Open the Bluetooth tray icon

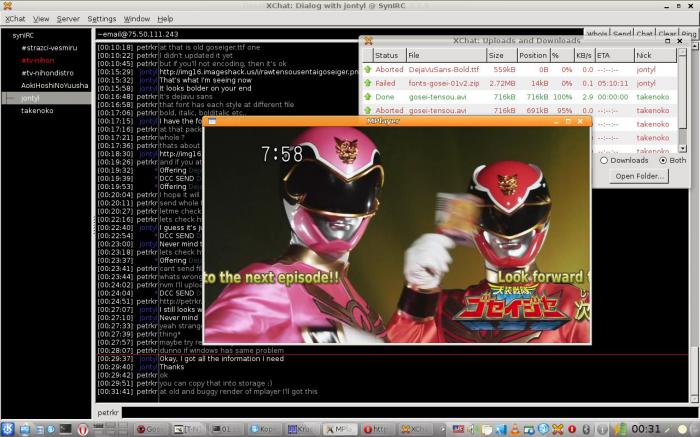pyautogui.click(x=586, y=429)
